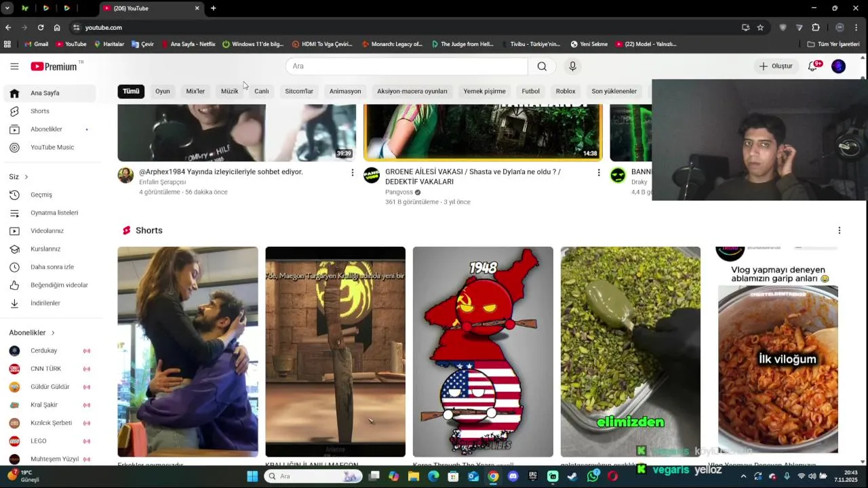Click the Windows taskbar search box
The height and width of the screenshot is (488, 868).
pos(313,476)
